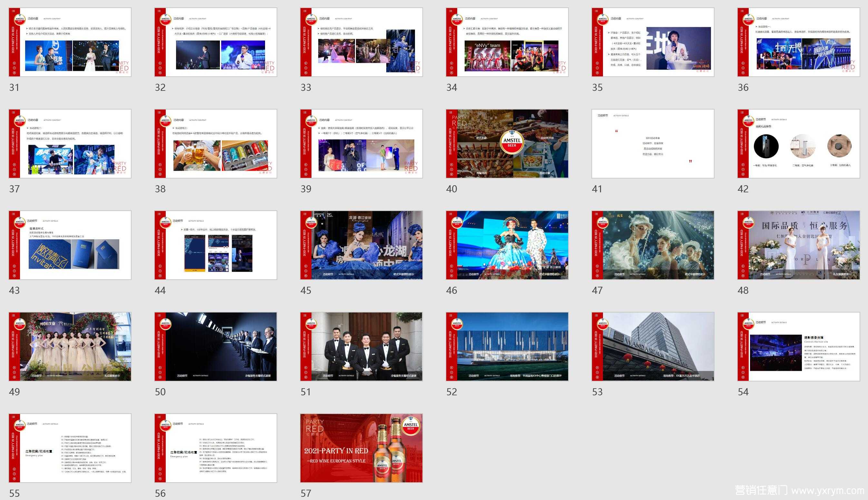The image size is (868, 500).
Task: Select slide 45 blue gown models
Action: coord(361,245)
